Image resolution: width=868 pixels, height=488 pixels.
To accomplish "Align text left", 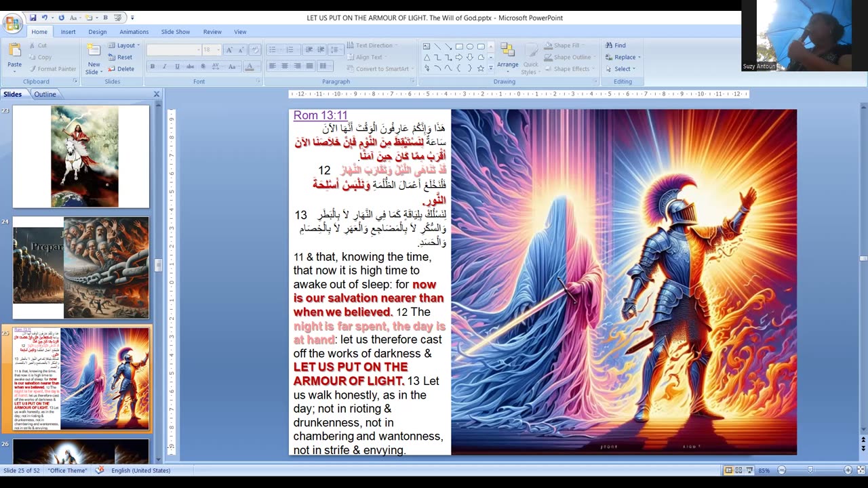I will click(272, 66).
